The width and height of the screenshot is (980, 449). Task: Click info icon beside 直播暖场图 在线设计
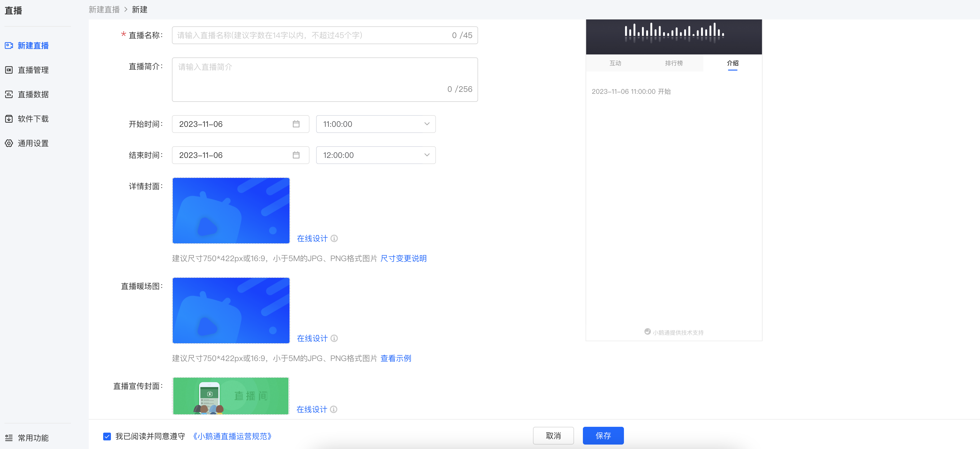[334, 338]
